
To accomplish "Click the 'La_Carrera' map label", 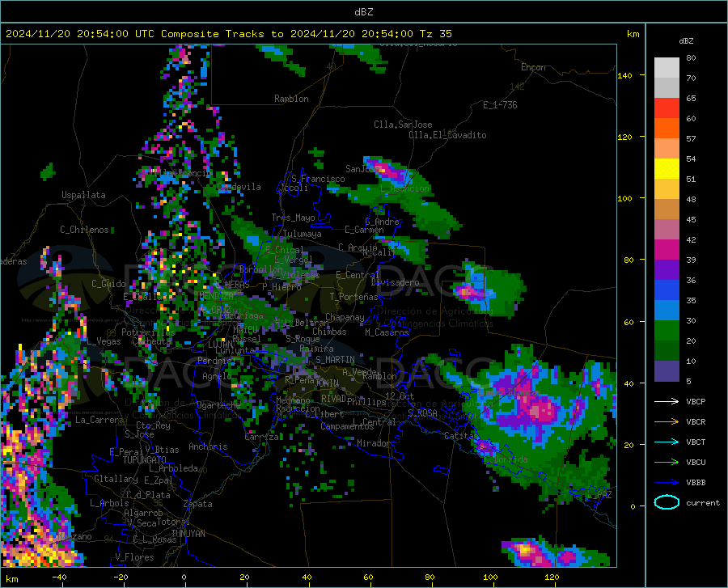I will click(x=99, y=420).
